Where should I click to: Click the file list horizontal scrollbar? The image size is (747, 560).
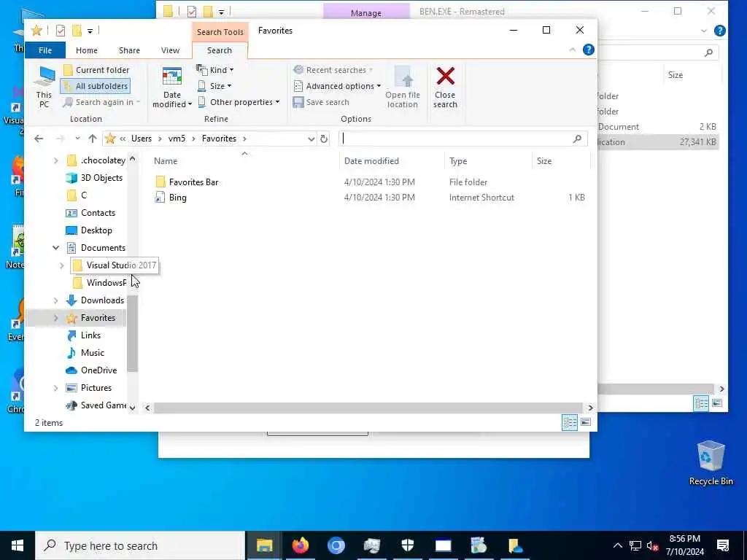(x=368, y=408)
